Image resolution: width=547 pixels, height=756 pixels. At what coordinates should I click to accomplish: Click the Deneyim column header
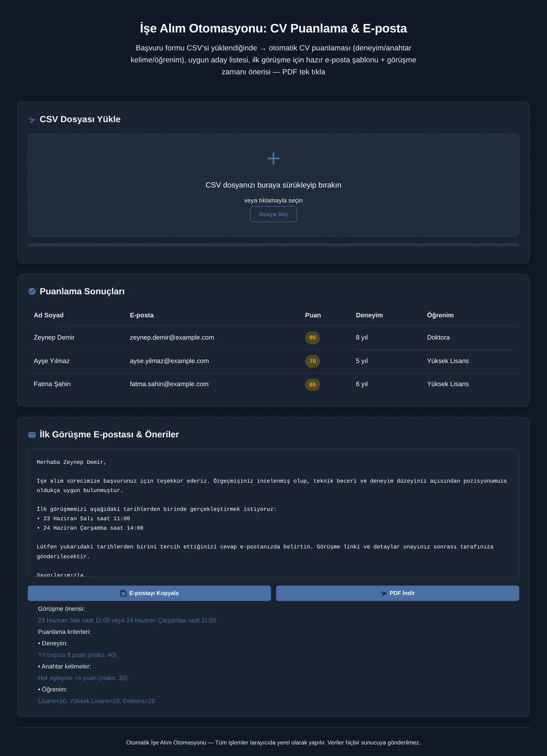click(x=369, y=315)
